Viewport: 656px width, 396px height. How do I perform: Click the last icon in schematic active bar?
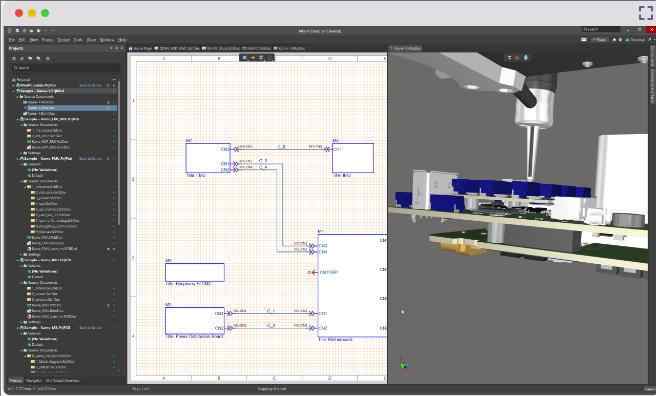[269, 58]
